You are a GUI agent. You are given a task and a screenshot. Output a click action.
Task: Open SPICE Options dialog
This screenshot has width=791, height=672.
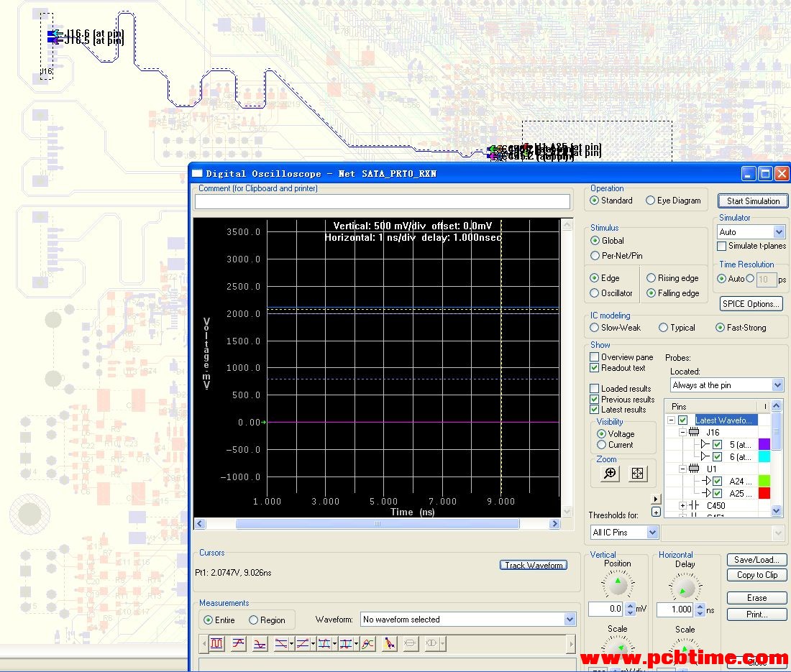coord(751,303)
